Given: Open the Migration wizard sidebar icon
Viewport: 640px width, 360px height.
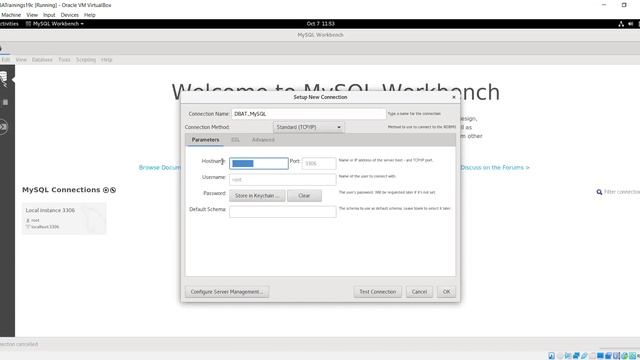Looking at the screenshot, I should [3, 127].
